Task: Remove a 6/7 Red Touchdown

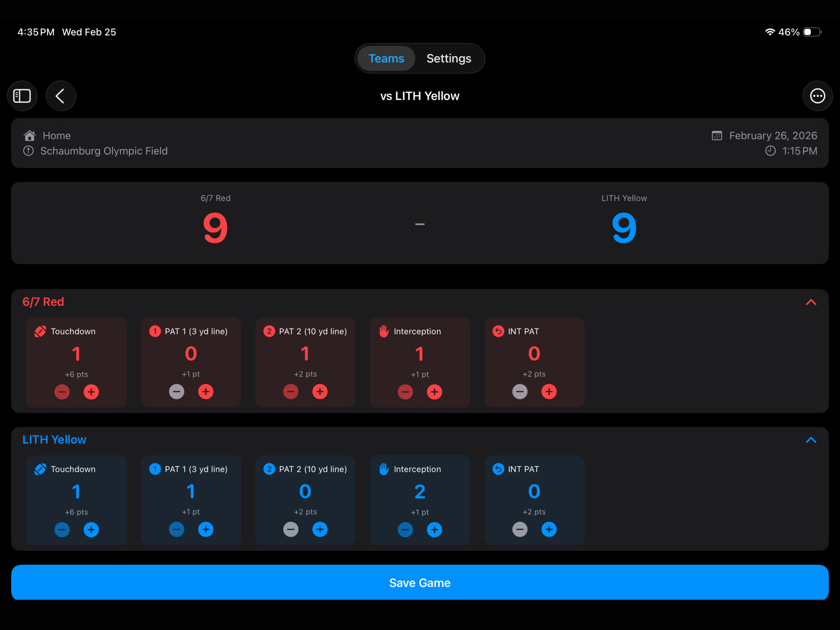Action: tap(62, 392)
